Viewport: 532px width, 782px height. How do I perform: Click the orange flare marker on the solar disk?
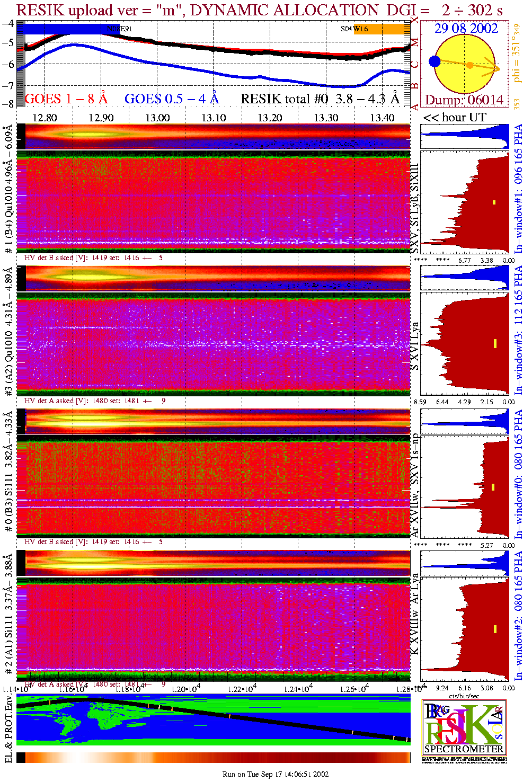click(469, 65)
